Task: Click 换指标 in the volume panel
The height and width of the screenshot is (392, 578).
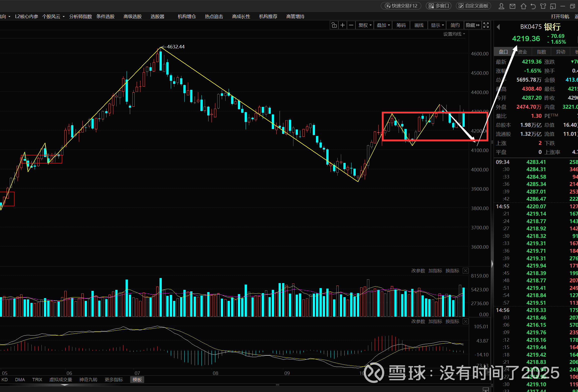Action: pos(452,271)
